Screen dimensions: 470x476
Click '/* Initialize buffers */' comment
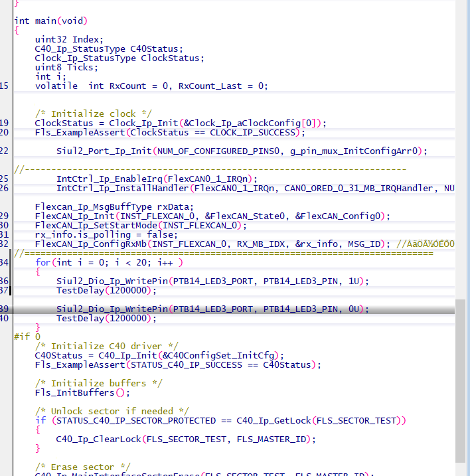[99, 384]
